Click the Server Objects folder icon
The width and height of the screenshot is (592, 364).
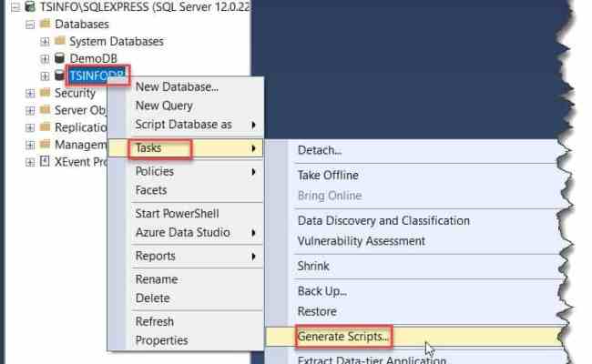[45, 110]
